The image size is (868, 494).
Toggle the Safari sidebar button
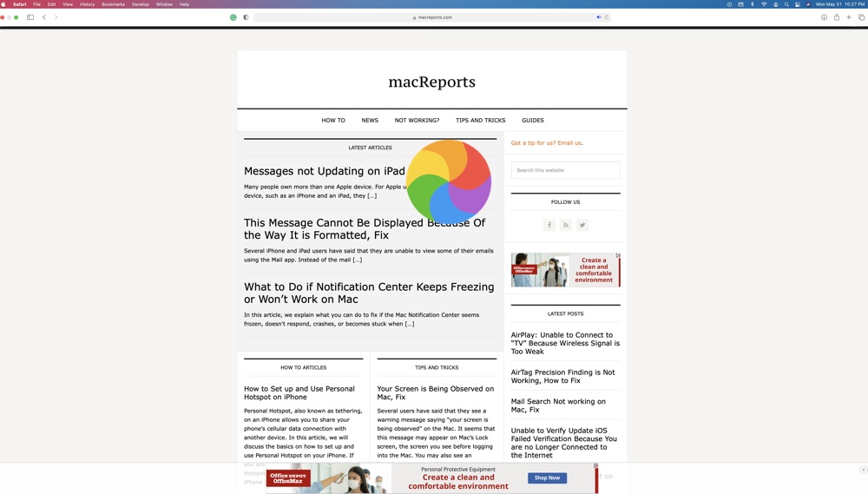coord(30,17)
